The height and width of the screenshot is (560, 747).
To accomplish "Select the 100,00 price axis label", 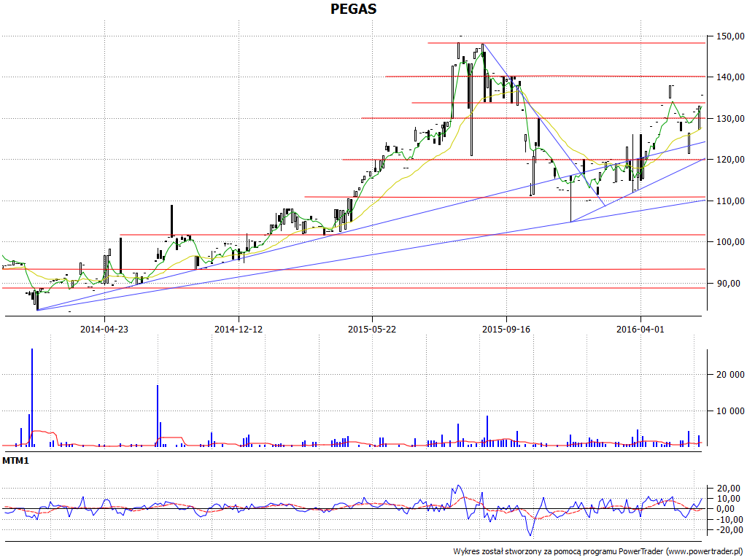I will 729,242.
